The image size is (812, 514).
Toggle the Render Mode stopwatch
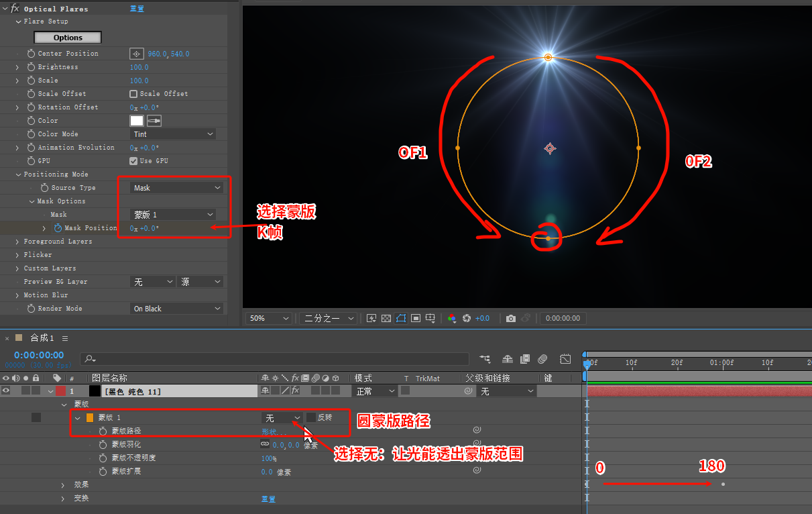(x=31, y=309)
